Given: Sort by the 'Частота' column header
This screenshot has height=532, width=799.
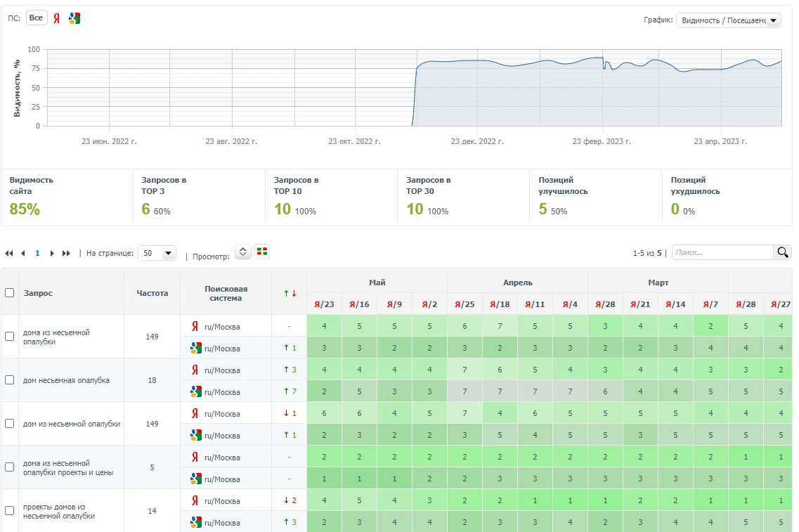Looking at the screenshot, I should click(x=152, y=293).
